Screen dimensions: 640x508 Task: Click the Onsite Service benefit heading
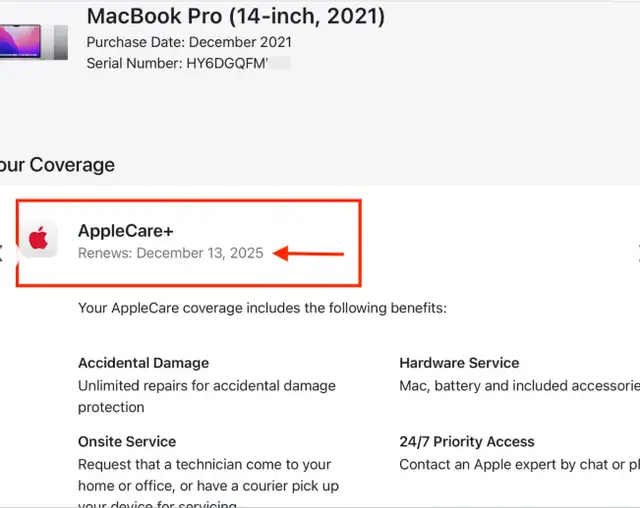click(x=127, y=441)
